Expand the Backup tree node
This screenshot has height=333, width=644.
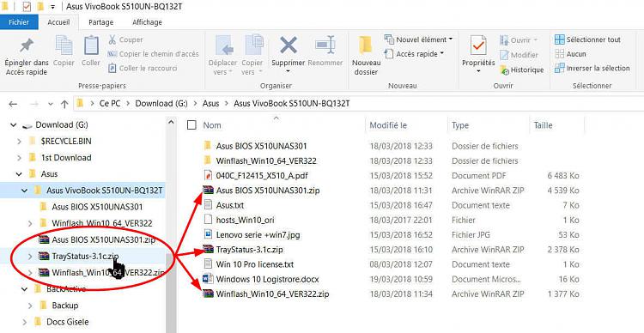[x=30, y=306]
